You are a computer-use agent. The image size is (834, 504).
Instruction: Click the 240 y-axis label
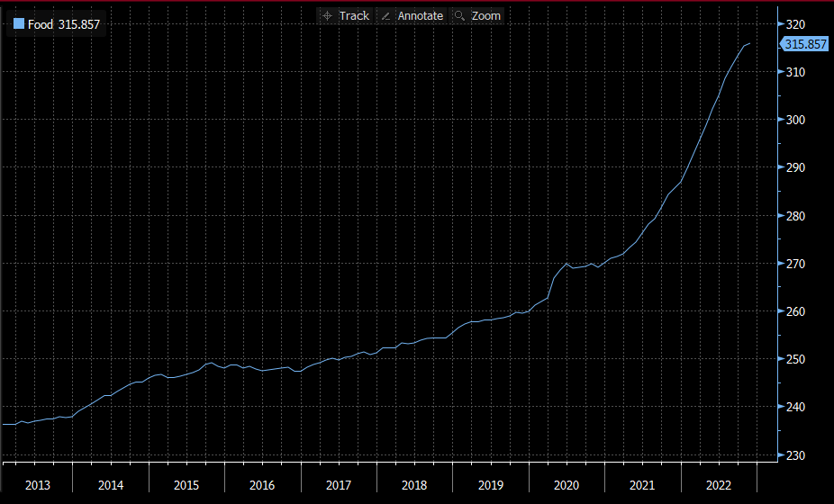pyautogui.click(x=795, y=407)
